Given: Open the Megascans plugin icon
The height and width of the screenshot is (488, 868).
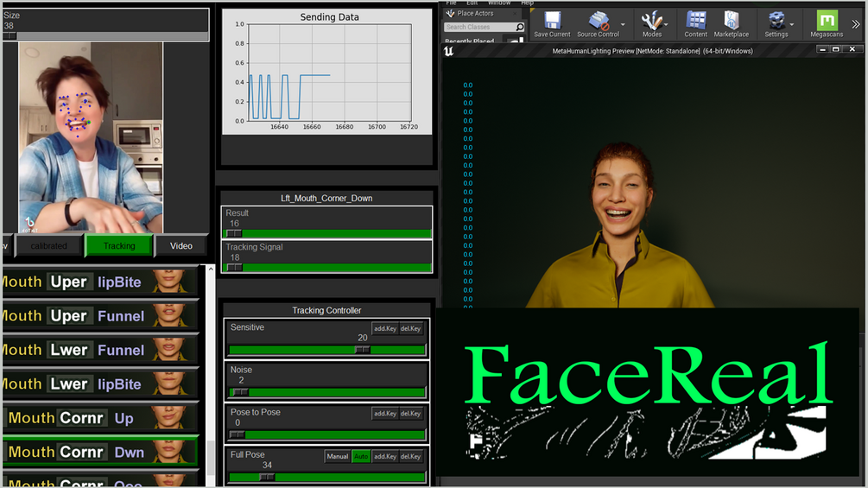Looking at the screenshot, I should pos(827,24).
